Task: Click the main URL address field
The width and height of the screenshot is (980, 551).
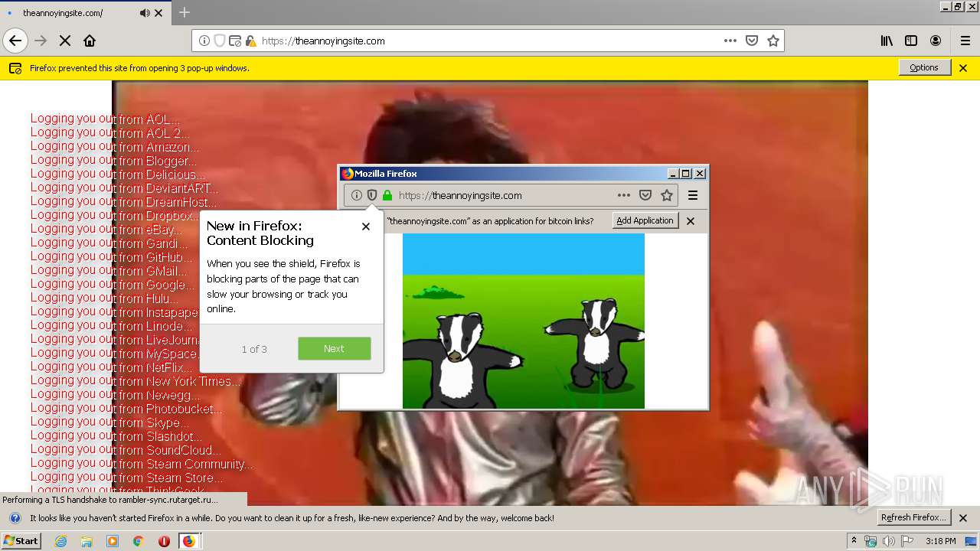Action: pyautogui.click(x=488, y=41)
